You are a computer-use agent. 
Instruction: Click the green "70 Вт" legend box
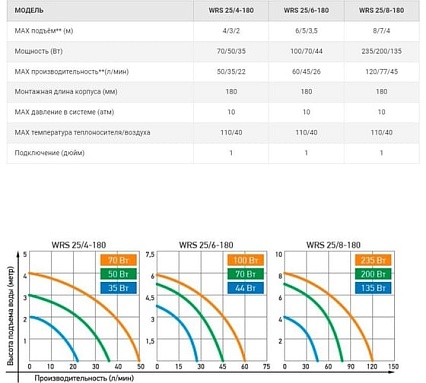pos(246,274)
